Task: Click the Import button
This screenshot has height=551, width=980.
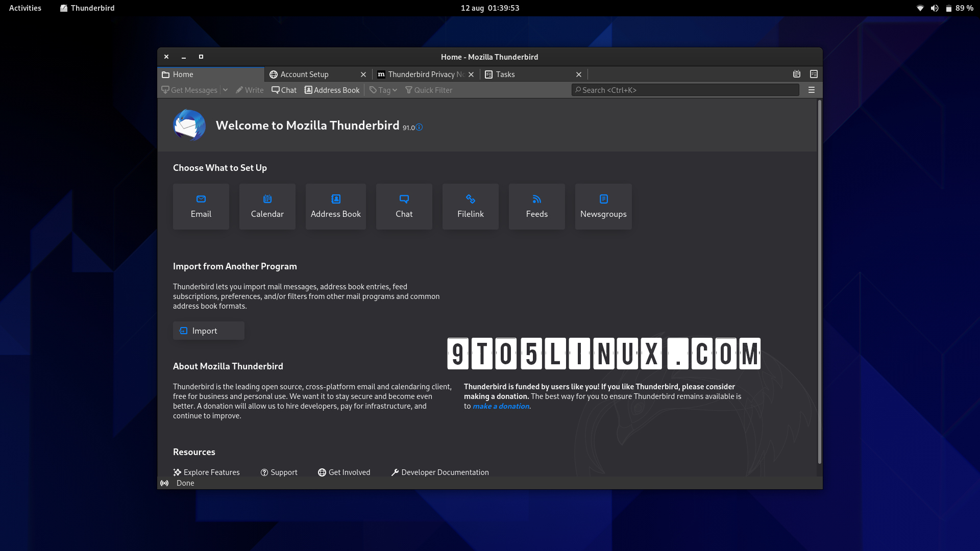Action: [x=209, y=330]
